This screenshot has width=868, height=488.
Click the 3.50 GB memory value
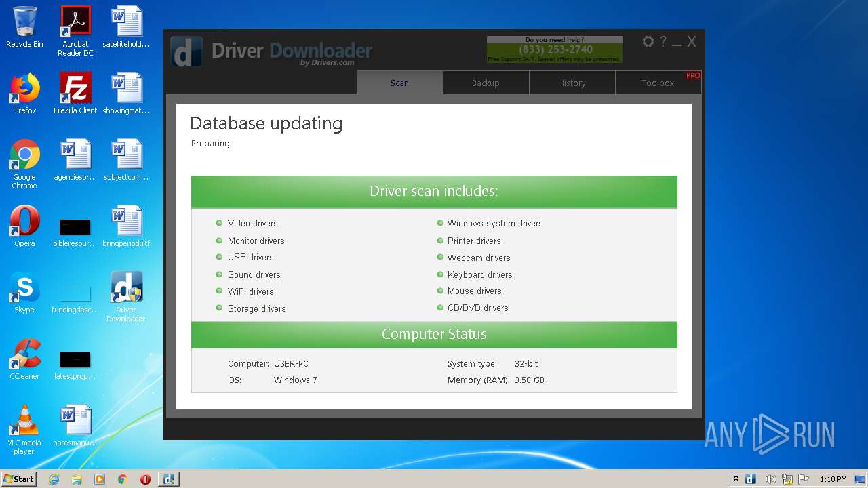pyautogui.click(x=530, y=380)
